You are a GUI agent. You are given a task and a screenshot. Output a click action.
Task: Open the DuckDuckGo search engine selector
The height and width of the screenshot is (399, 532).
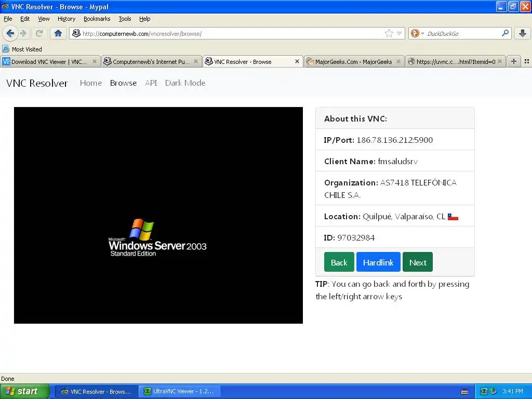[417, 33]
